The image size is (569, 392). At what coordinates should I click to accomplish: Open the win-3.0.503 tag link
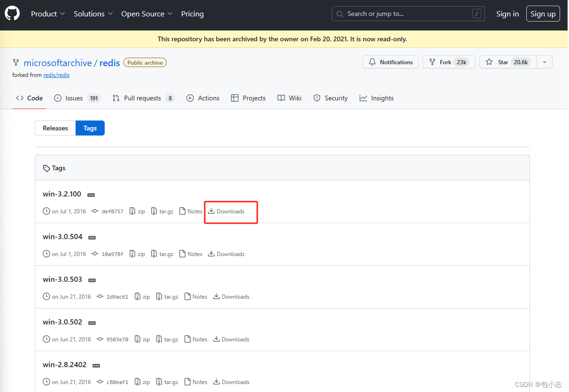coord(62,279)
